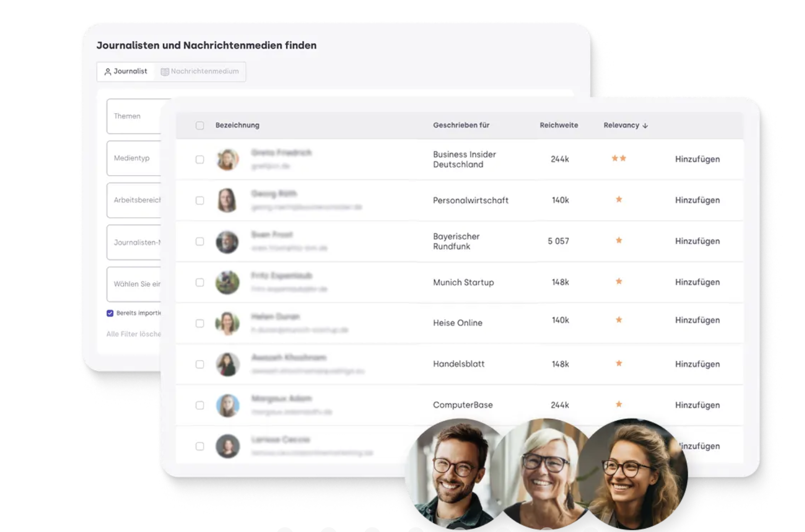Click the Relevancy sort arrow

(x=645, y=126)
